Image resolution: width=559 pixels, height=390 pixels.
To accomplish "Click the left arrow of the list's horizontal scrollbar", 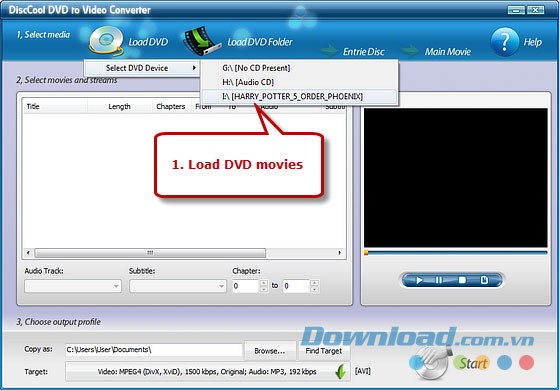I will [x=28, y=253].
